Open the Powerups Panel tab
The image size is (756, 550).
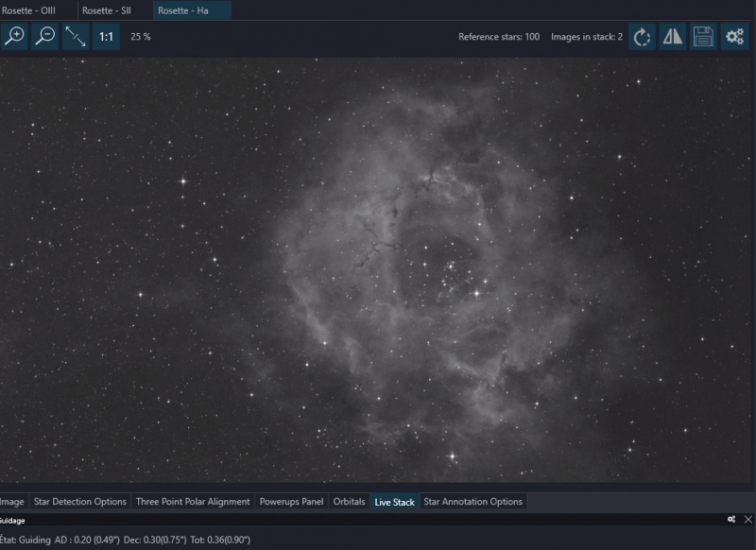291,501
